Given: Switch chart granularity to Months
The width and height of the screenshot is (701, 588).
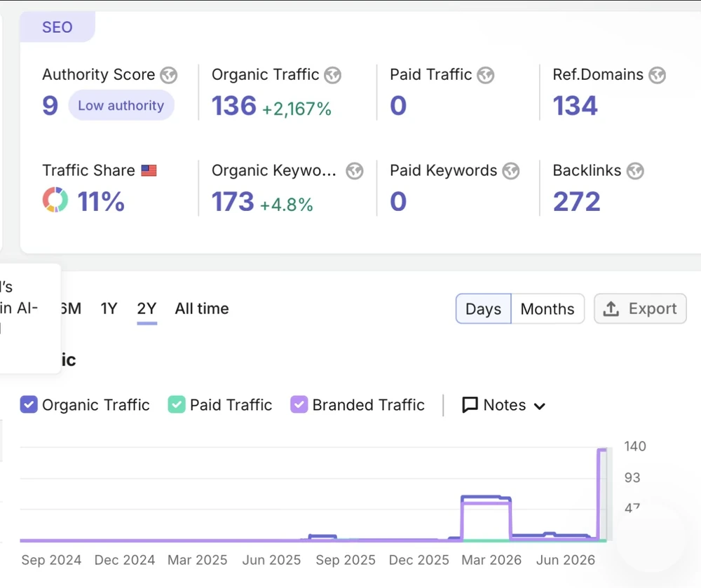Looking at the screenshot, I should click(x=547, y=309).
